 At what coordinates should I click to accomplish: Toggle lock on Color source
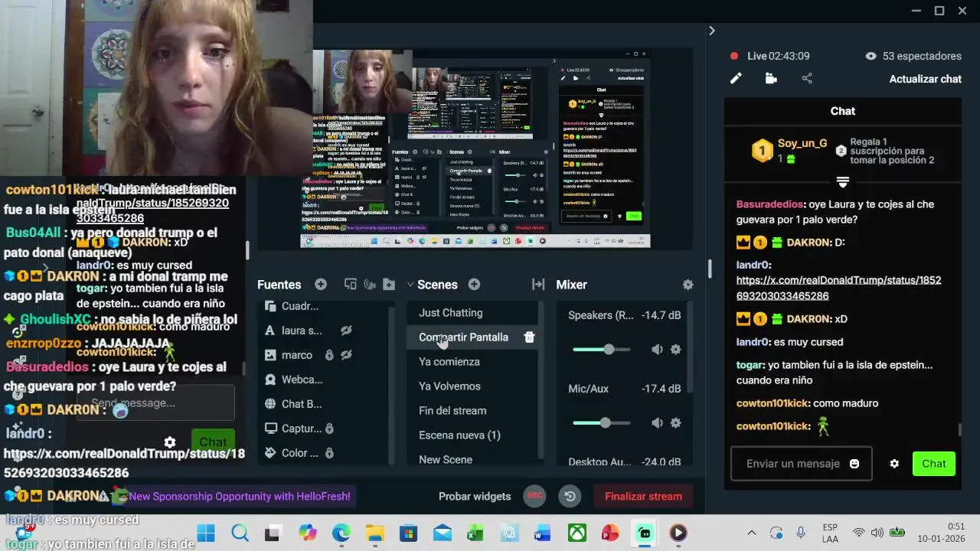tap(329, 453)
